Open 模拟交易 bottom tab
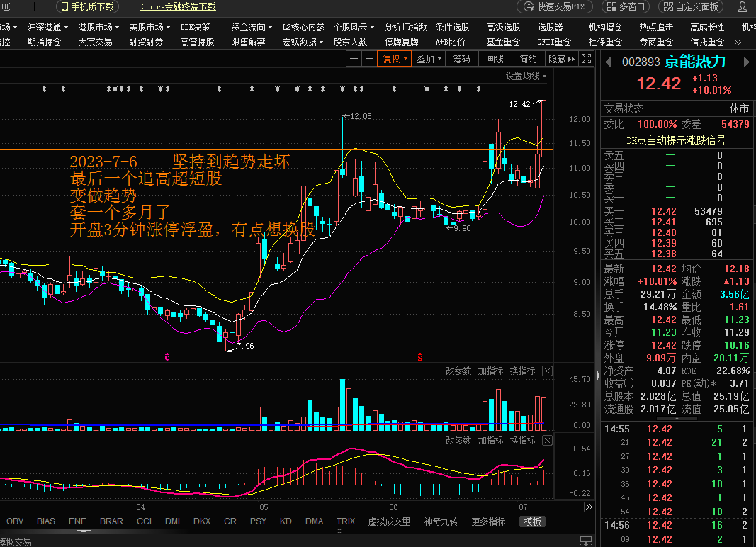 click(16, 542)
